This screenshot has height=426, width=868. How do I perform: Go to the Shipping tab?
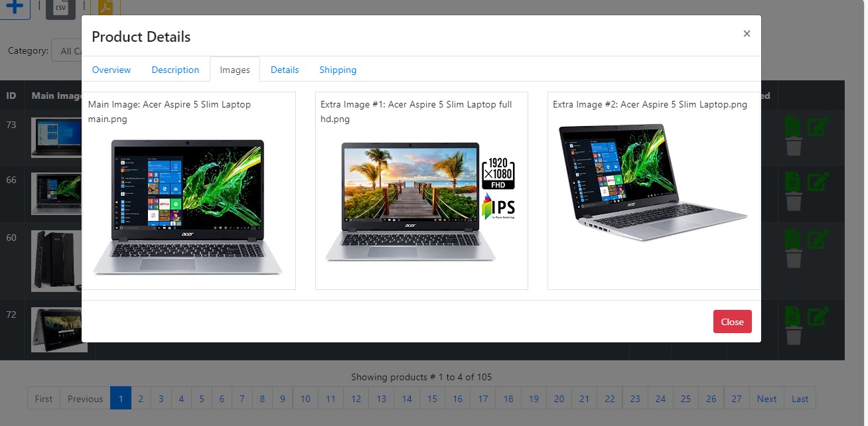pos(338,70)
